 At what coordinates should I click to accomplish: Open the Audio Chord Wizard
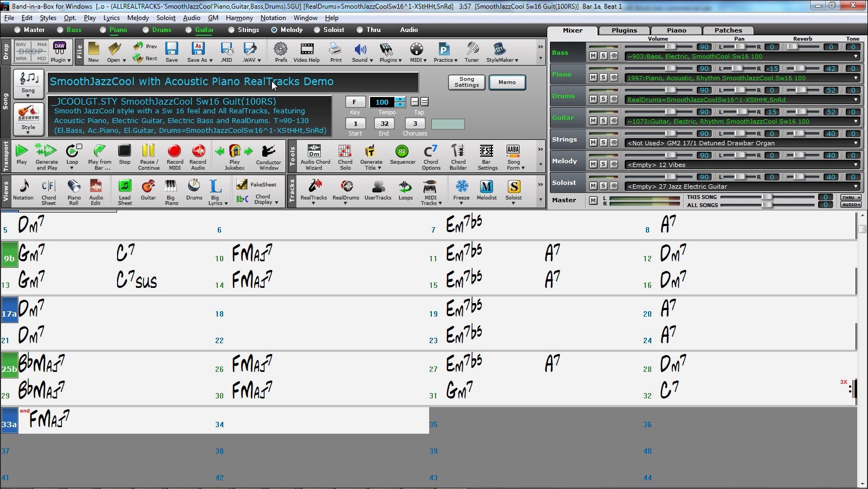[315, 156]
